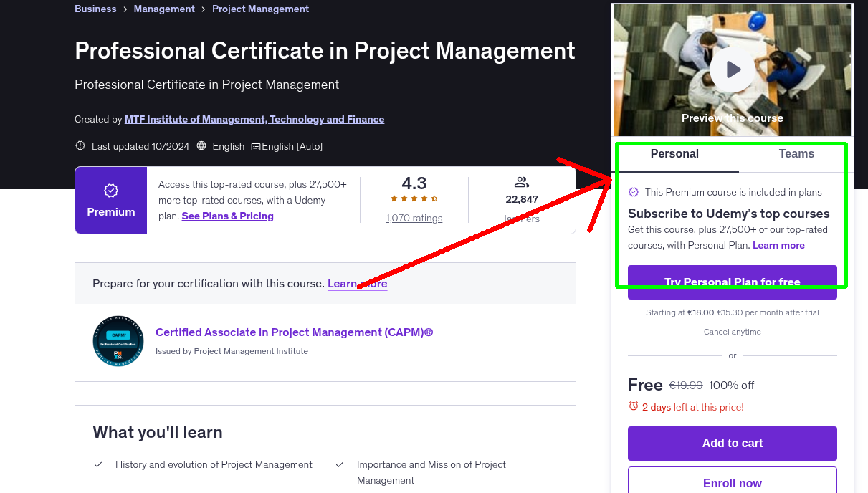Click the '2 days left at this price!' text

[693, 407]
